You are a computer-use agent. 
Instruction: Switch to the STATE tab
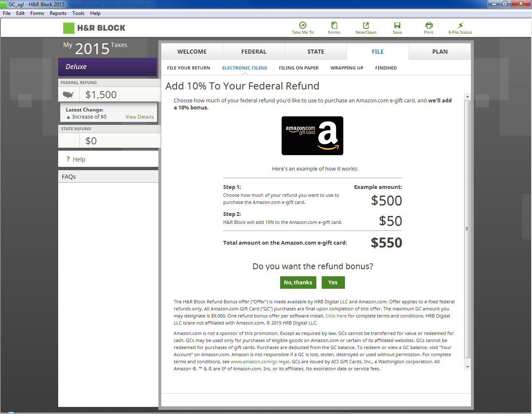tap(315, 52)
